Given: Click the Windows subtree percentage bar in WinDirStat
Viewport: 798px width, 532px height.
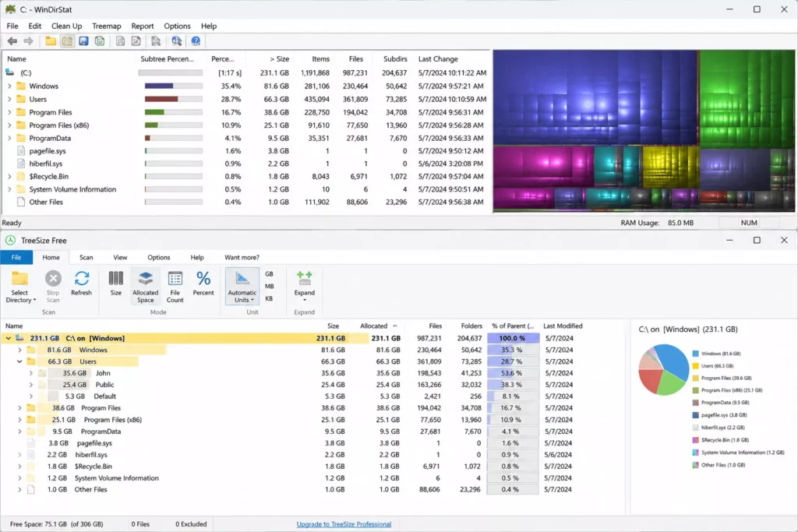Looking at the screenshot, I should tap(174, 86).
